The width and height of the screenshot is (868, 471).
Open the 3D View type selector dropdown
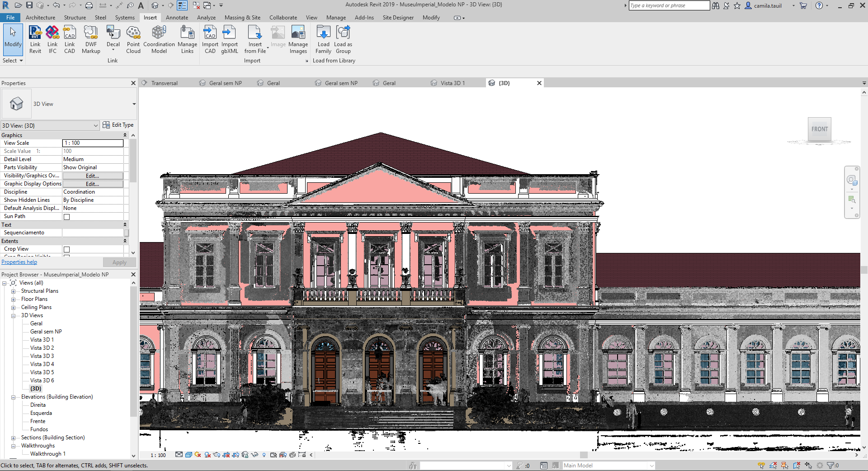(134, 104)
